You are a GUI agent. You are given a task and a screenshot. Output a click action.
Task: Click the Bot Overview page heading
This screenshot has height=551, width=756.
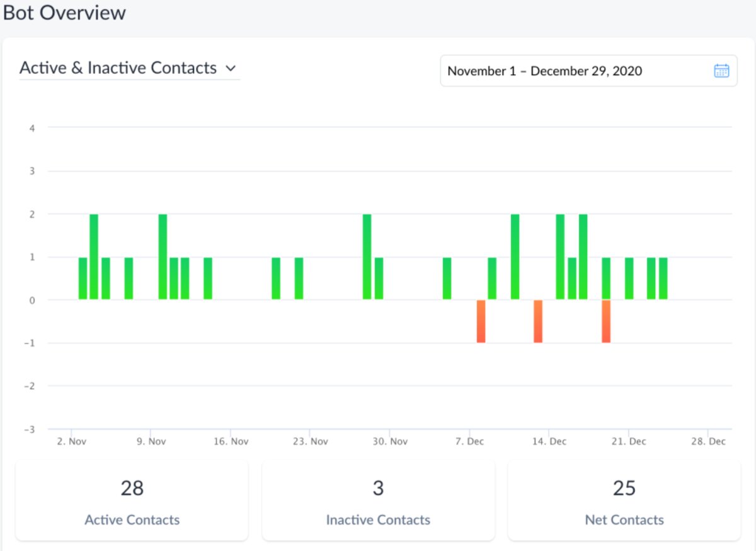[64, 13]
